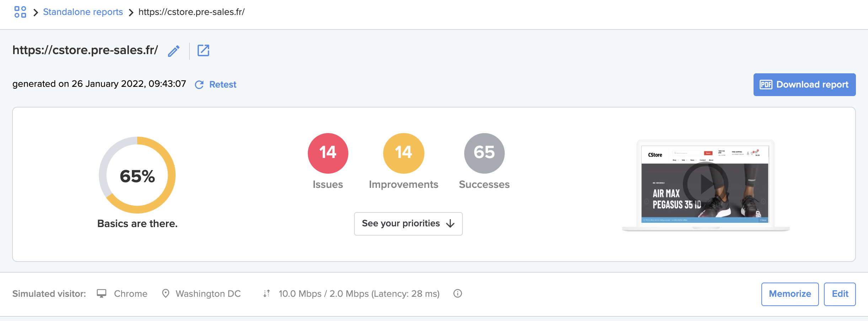The height and width of the screenshot is (321, 868).
Task: Click the info icon beside the latency details
Action: tap(458, 294)
